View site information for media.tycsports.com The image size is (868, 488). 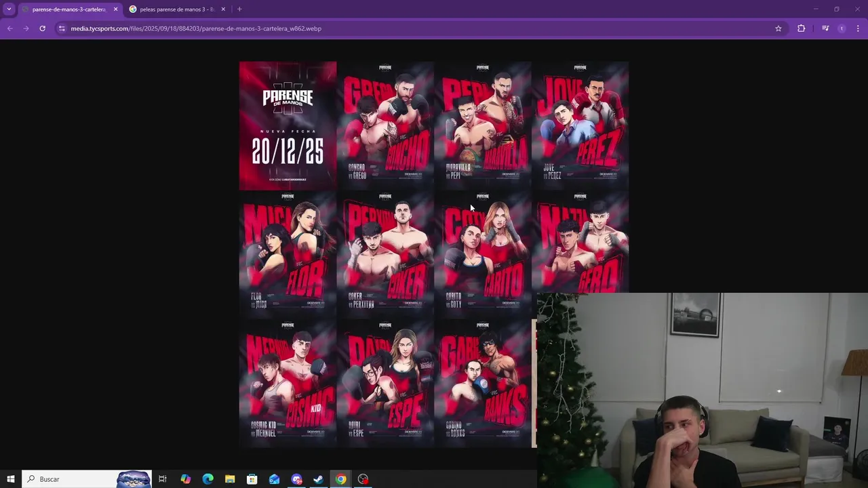point(62,28)
